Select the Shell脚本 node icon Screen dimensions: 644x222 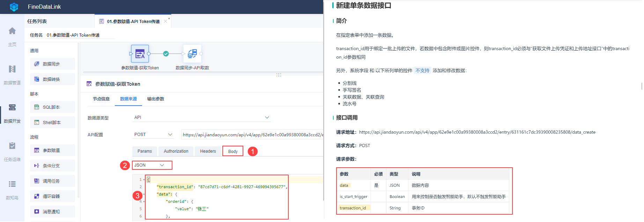click(37, 122)
